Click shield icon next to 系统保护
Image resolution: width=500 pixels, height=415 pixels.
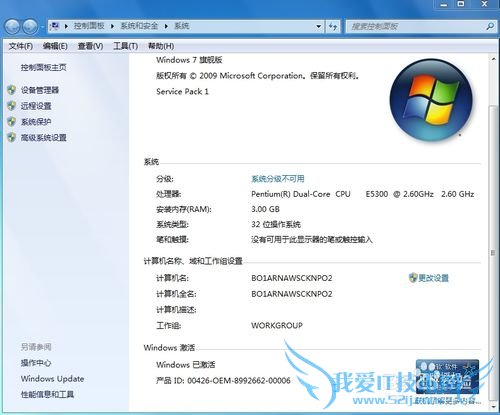12,122
